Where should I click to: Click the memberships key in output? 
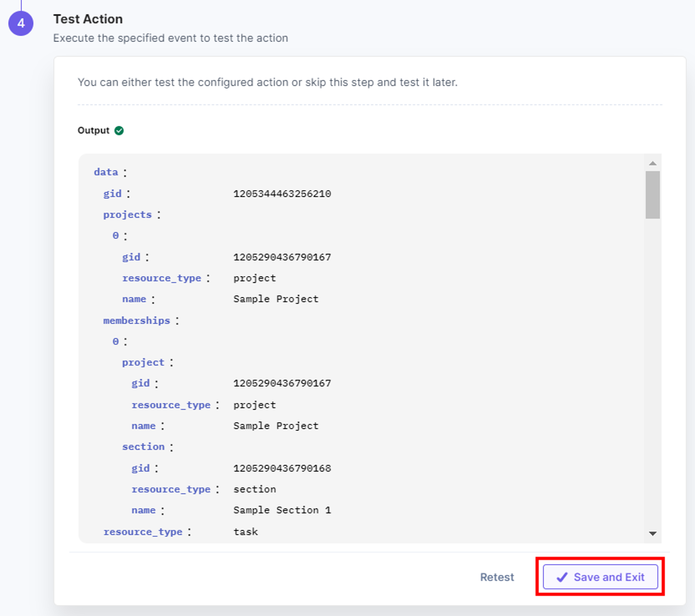137,320
